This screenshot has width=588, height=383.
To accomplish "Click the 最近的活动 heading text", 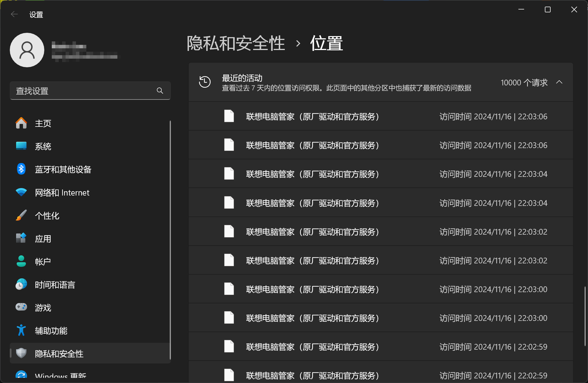I will click(242, 78).
